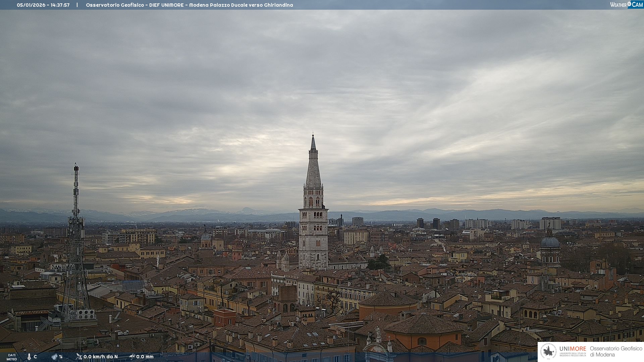Image resolution: width=644 pixels, height=362 pixels.
Task: Click the CAM blue banner text
Action: (637, 5)
